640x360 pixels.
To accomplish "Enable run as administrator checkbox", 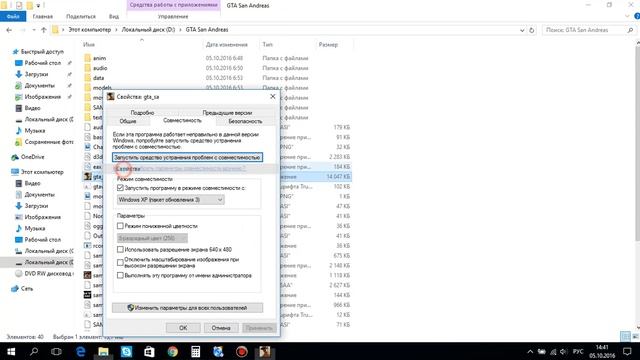I will tap(120, 276).
